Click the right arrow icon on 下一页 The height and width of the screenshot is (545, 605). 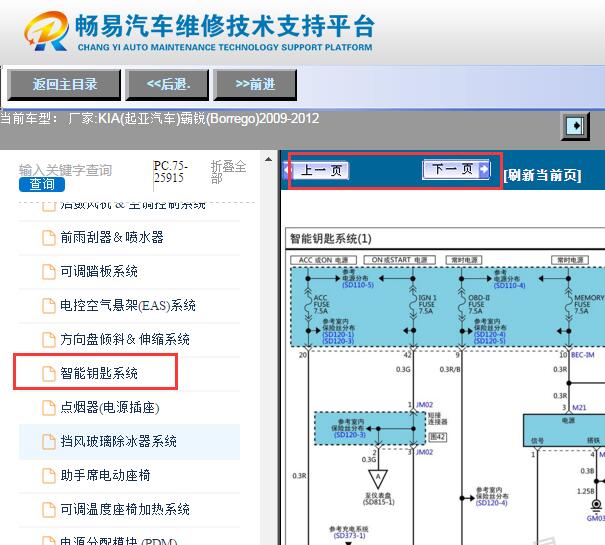tap(484, 169)
